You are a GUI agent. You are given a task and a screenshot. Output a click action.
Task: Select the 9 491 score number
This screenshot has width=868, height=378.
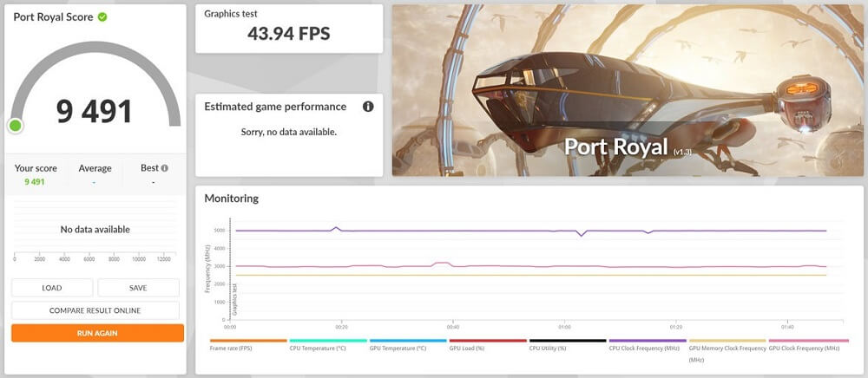pos(94,111)
